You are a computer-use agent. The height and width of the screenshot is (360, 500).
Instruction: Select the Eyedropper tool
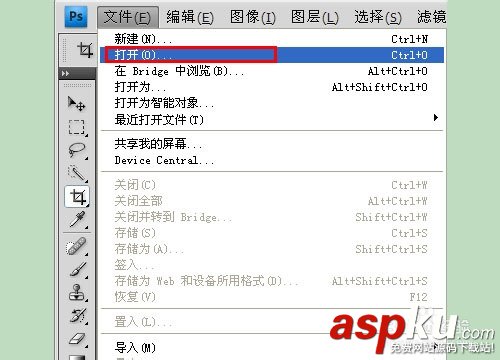click(77, 220)
